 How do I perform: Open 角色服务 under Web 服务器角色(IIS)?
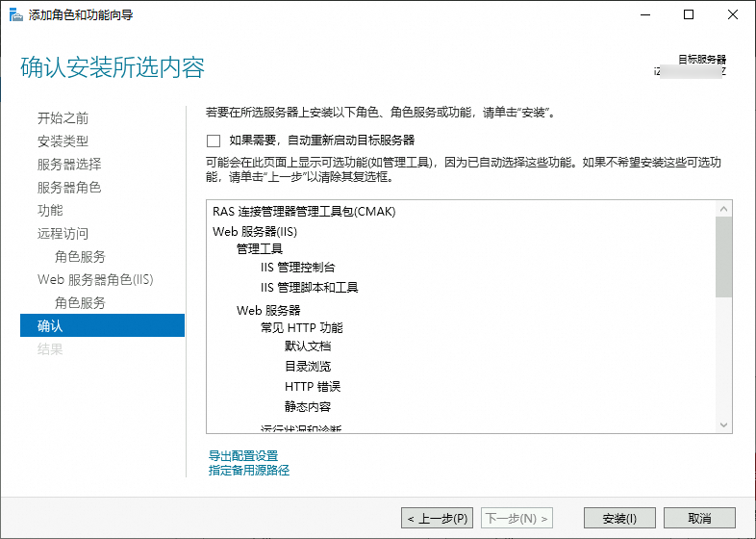coord(80,303)
